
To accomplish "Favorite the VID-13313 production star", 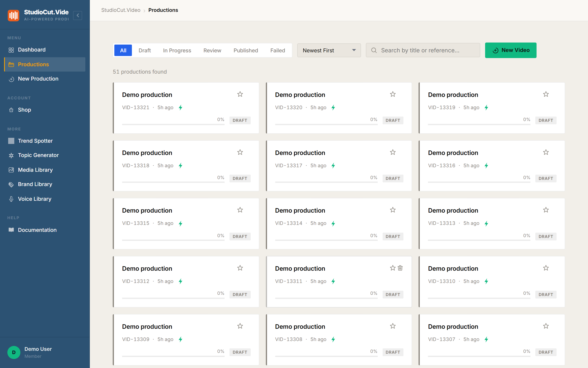I will click(x=546, y=210).
